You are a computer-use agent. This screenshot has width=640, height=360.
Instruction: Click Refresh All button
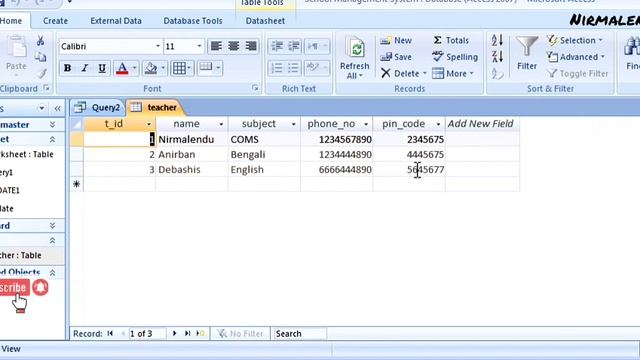coord(355,58)
